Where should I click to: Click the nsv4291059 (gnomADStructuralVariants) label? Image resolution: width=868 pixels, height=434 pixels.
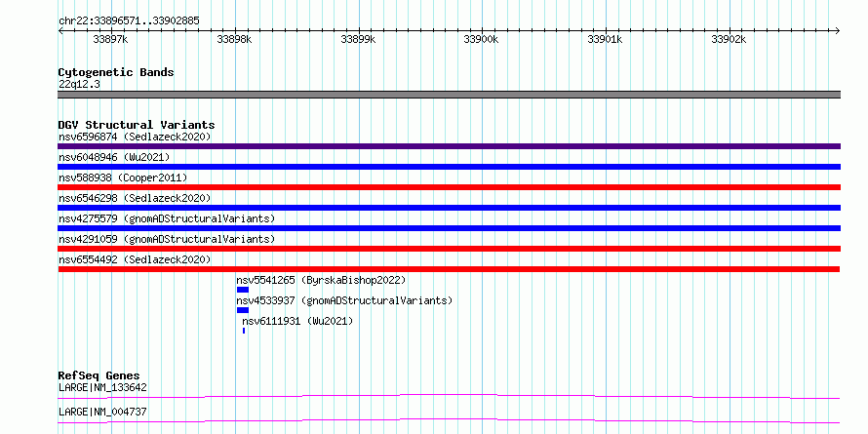tap(167, 239)
